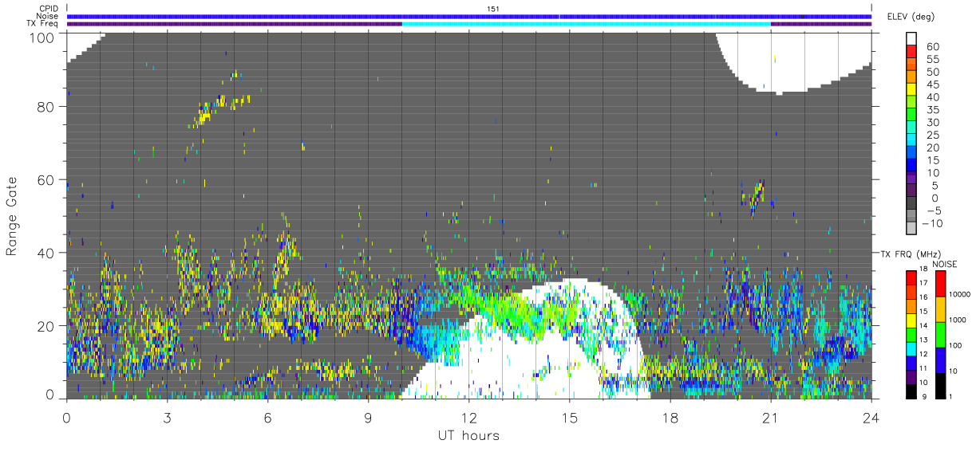Click the 'Range Gate' y-axis title
Screen dimensions: 980x452
pos(11,216)
